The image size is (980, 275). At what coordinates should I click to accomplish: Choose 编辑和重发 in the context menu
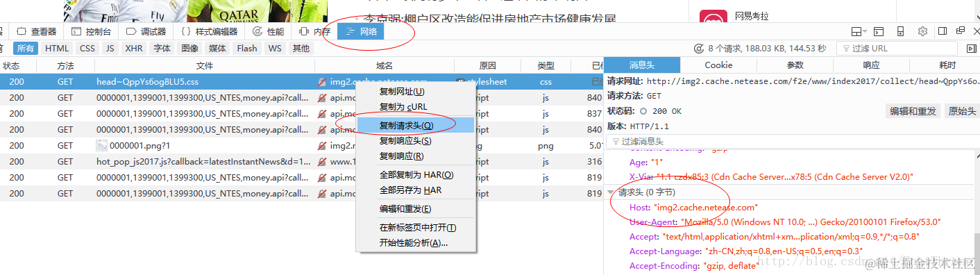coord(415,208)
